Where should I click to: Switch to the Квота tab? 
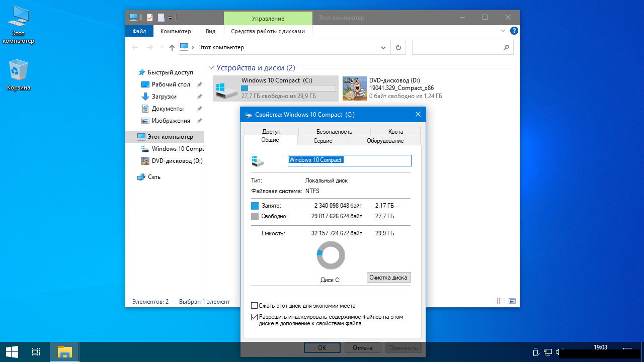(x=395, y=131)
